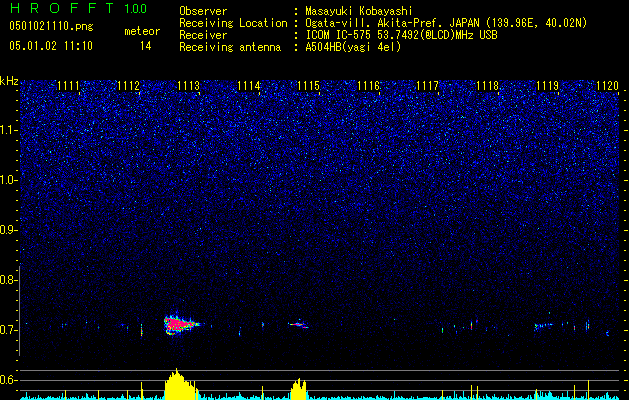Click the tall yellow power peak near 1113
Image resolution: width=629 pixels, height=400 pixels.
[x=181, y=384]
